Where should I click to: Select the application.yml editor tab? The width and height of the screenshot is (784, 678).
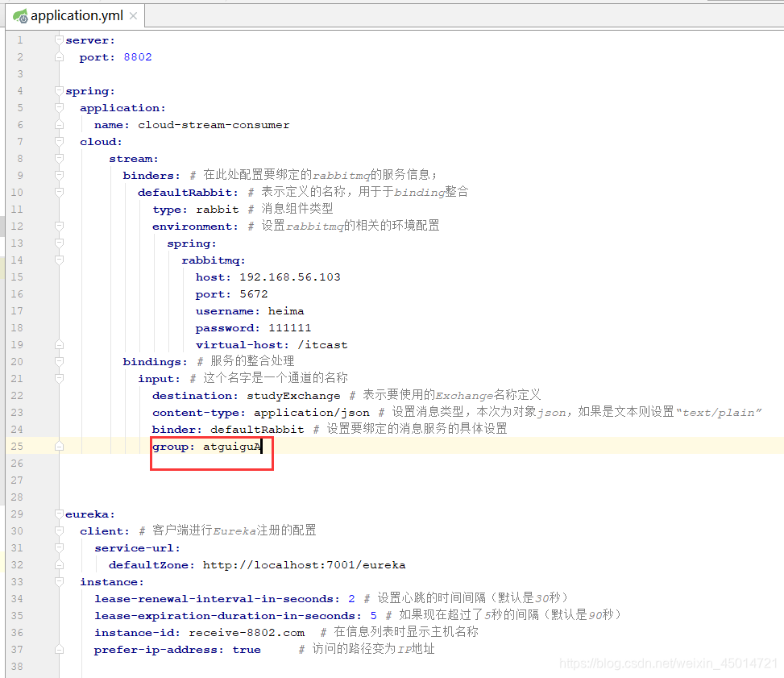click(x=77, y=15)
